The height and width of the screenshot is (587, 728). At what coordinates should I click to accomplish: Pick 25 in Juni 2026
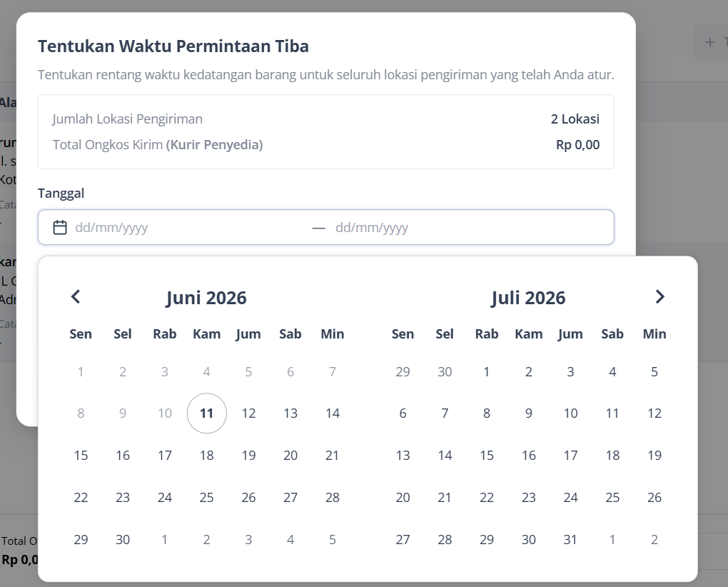pyautogui.click(x=206, y=497)
